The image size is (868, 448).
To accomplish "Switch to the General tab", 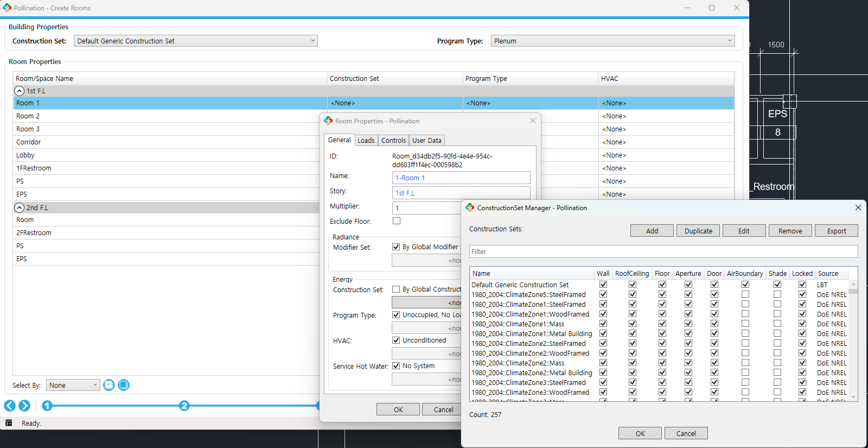I will [340, 140].
